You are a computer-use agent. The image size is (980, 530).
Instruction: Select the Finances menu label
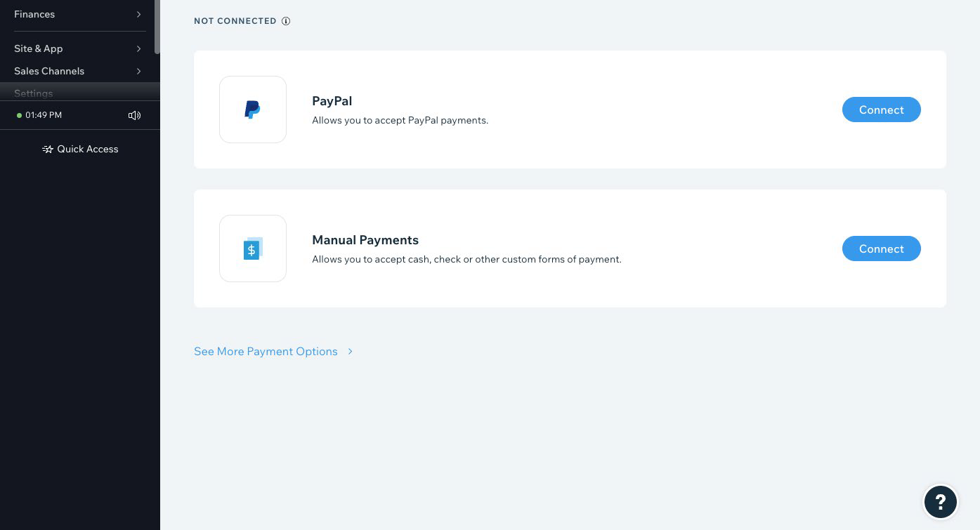34,14
